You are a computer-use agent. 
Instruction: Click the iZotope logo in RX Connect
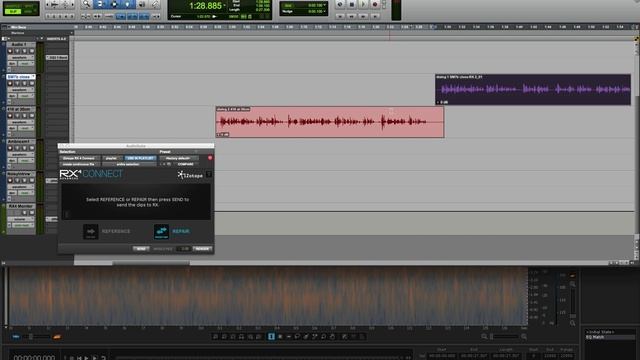[190, 175]
